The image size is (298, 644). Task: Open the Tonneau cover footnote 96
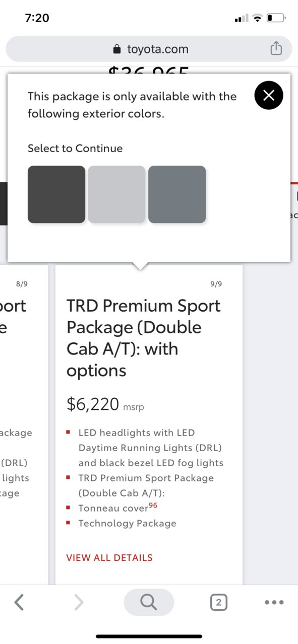click(153, 506)
